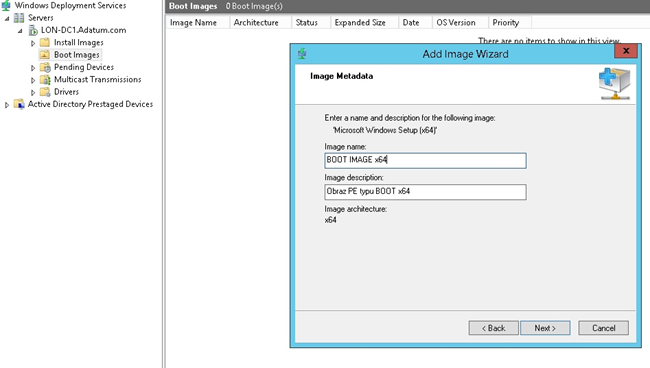Click the wizard image-add graphic
This screenshot has height=368, width=650.
pos(614,84)
